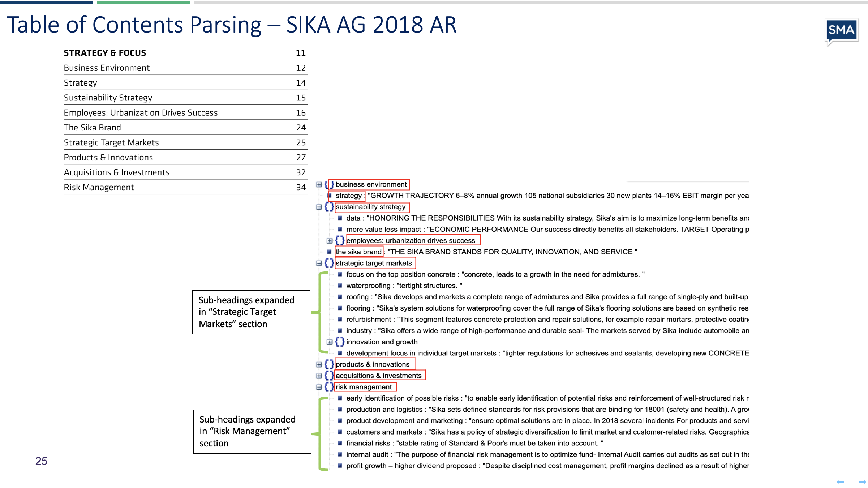868x488 pixels.
Task: Click braces icon beside innovation and growth
Action: coord(340,342)
